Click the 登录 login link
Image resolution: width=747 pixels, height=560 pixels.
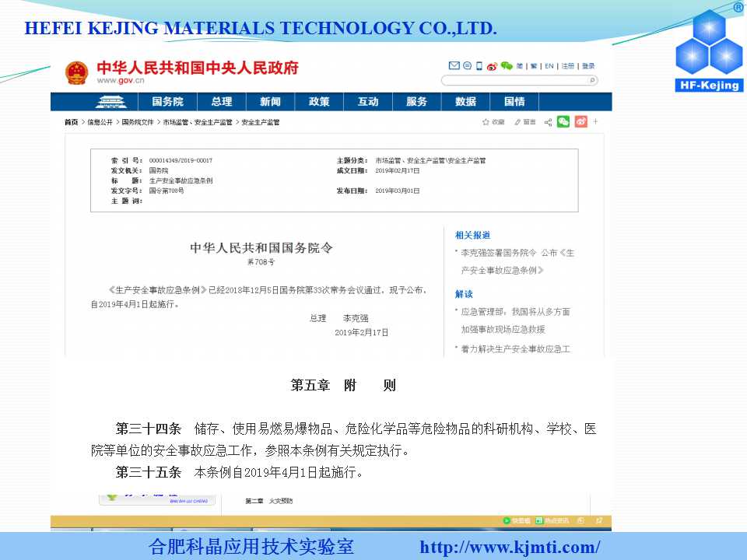click(588, 66)
